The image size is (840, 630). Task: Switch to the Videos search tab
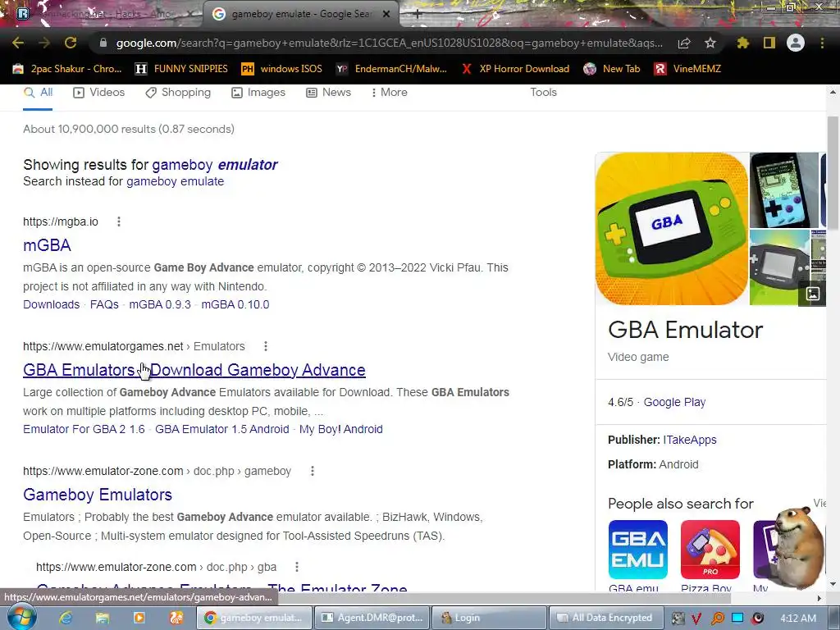99,93
